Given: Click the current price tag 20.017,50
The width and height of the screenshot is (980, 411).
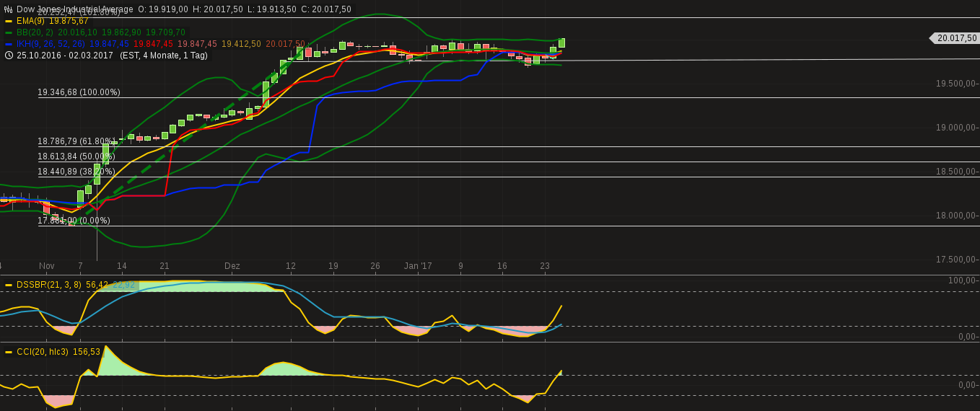Looking at the screenshot, I should [954, 38].
